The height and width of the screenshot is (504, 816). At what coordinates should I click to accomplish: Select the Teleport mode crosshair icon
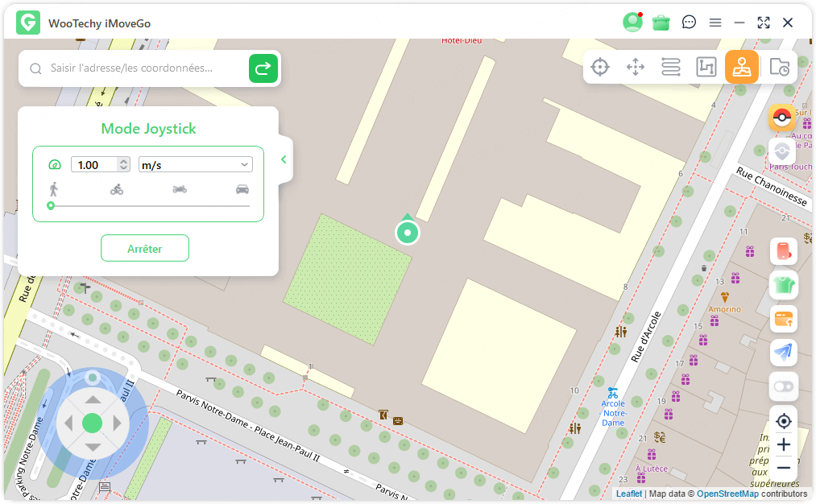600,67
